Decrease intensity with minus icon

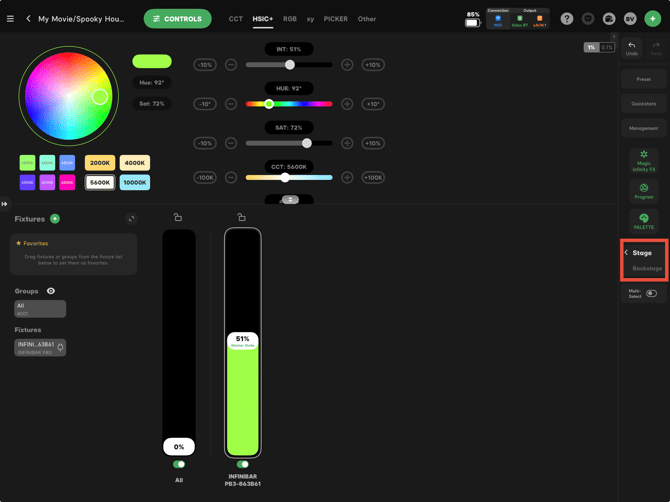pyautogui.click(x=231, y=65)
